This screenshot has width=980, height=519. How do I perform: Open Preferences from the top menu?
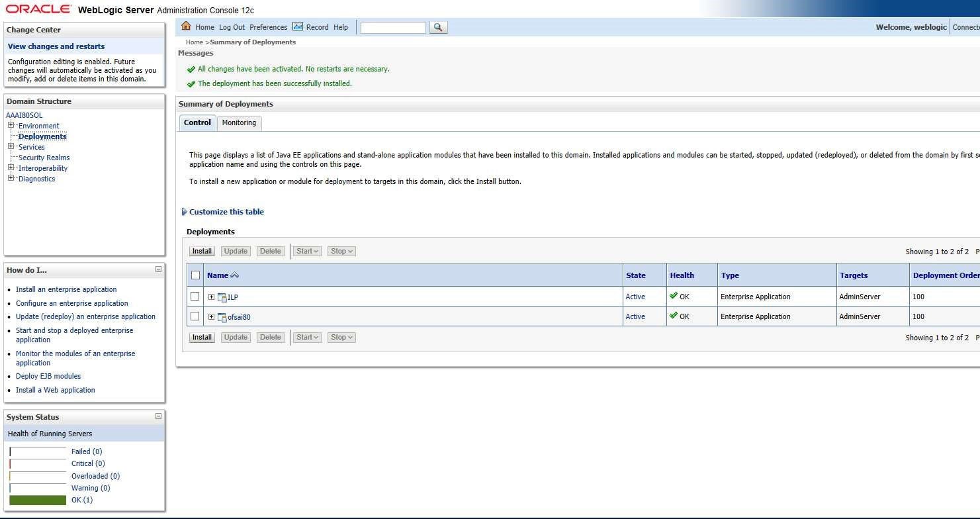268,27
